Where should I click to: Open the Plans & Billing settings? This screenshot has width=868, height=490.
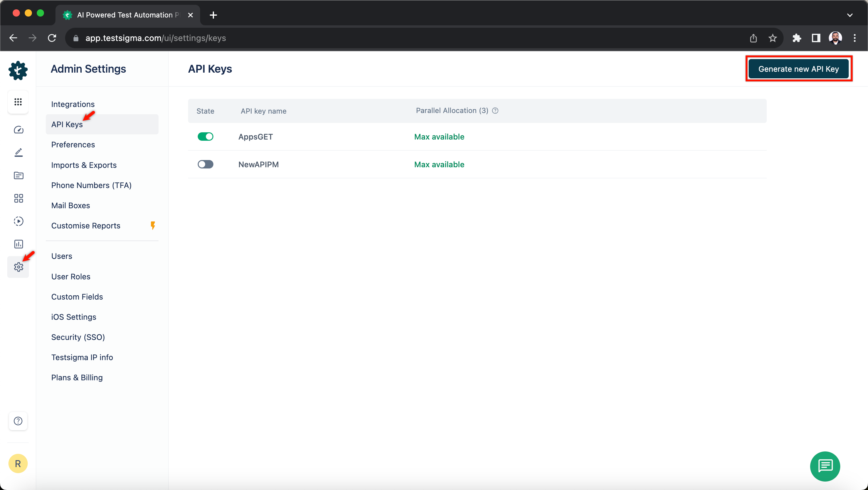77,377
